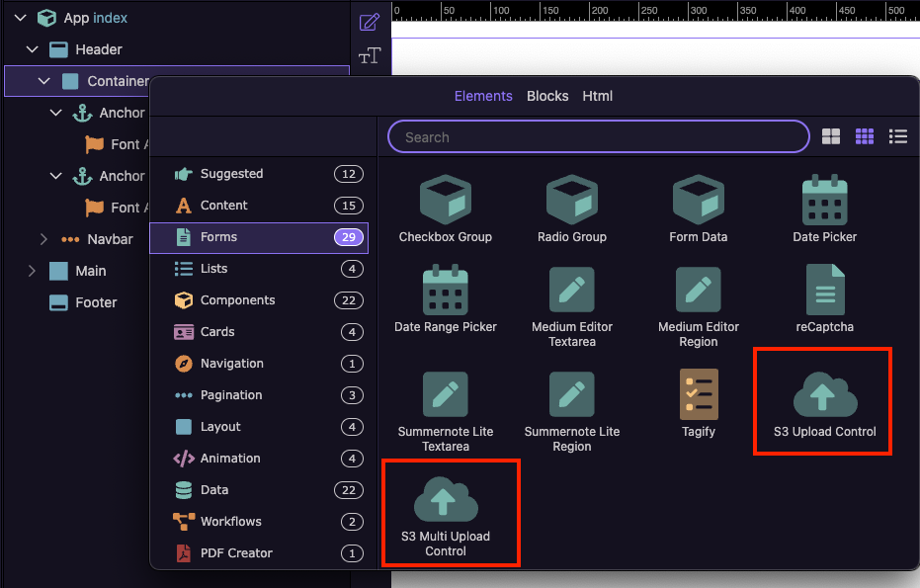The height and width of the screenshot is (588, 920).
Task: Expand the Main tree node
Action: [x=32, y=271]
